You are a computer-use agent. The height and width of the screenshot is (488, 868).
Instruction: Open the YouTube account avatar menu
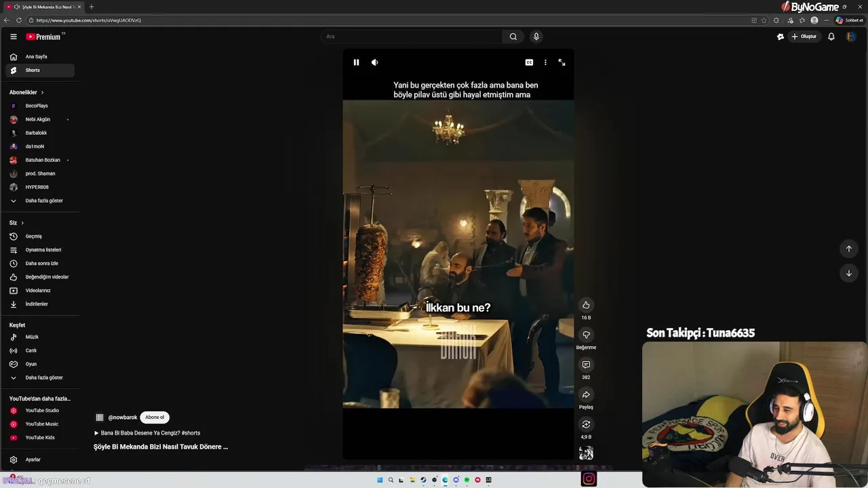click(x=850, y=37)
